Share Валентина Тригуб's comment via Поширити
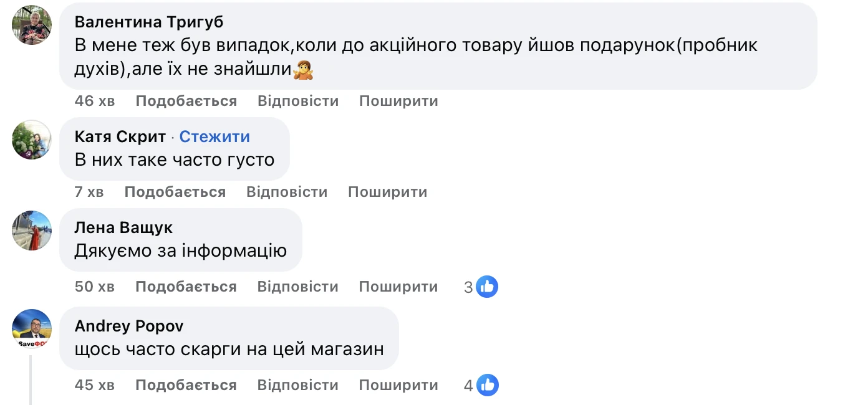This screenshot has width=868, height=405. tap(398, 101)
